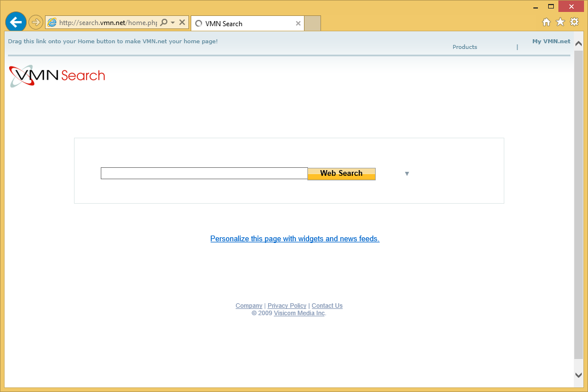Expand search options triangle next to Web Search
588x392 pixels.
[407, 174]
